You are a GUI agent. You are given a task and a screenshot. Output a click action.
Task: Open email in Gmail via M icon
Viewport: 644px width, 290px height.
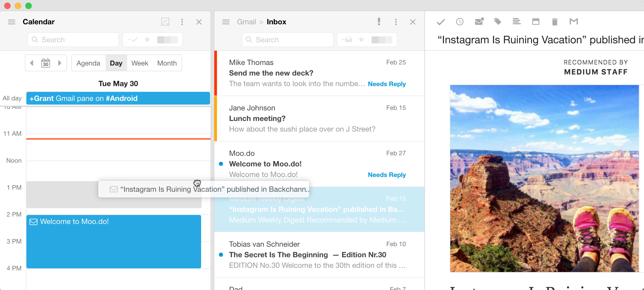coord(574,21)
